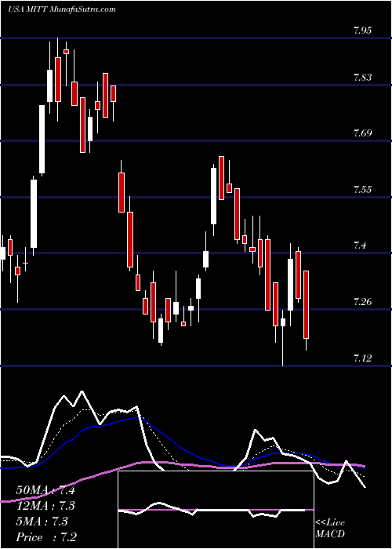Click the '50MA : 7.4' legend text
This screenshot has height=549, width=392.
coord(45,490)
